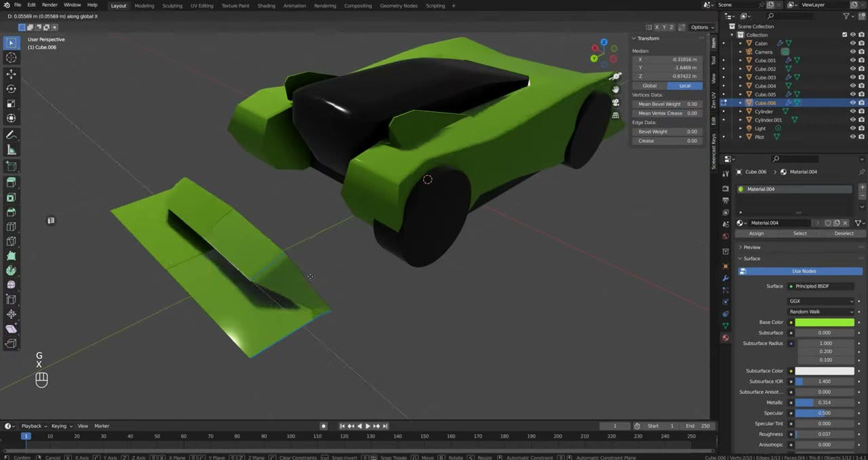Toggle eye icon for Cube.006
Screen dimensions: 868x460
click(x=852, y=103)
